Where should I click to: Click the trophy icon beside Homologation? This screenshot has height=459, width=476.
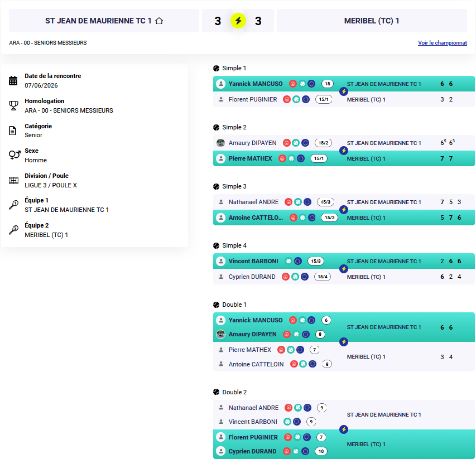click(x=13, y=105)
